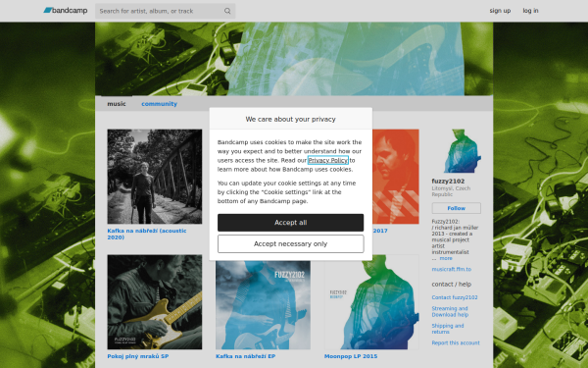This screenshot has height=368, width=588.
Task: Expand bio with the more link
Action: tap(446, 258)
